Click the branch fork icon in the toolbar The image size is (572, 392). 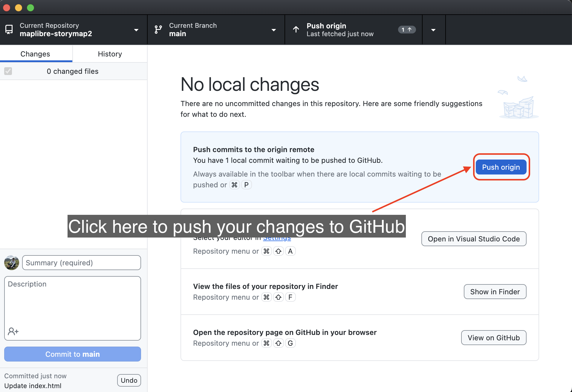[158, 29]
